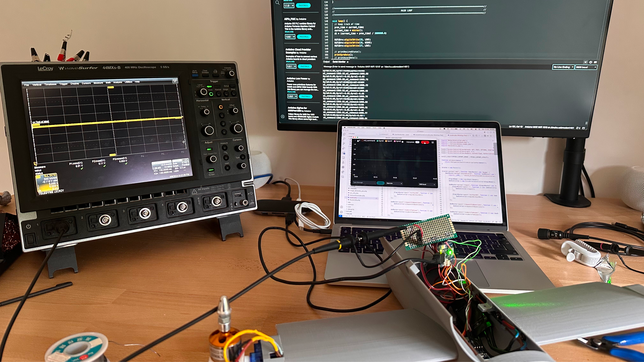Image resolution: width=644 pixels, height=362 pixels.
Task: Click the search magnifier icon in Library Manager
Action: point(277,3)
